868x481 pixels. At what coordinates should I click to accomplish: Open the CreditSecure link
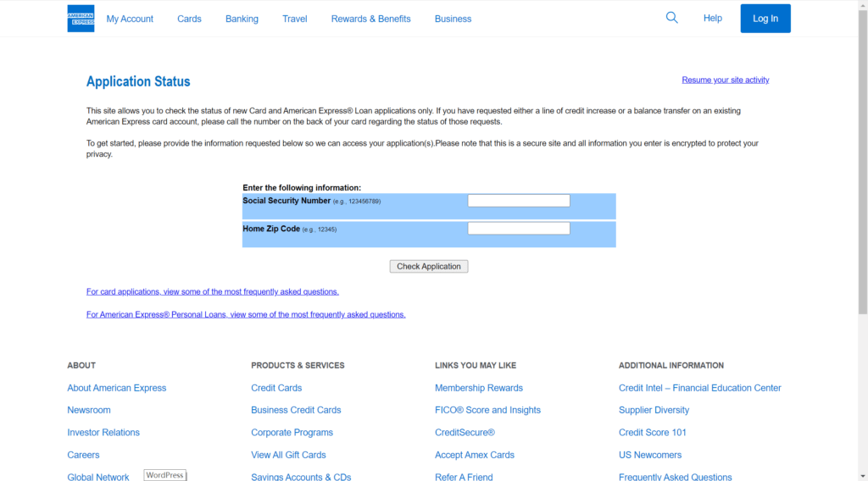coord(465,433)
